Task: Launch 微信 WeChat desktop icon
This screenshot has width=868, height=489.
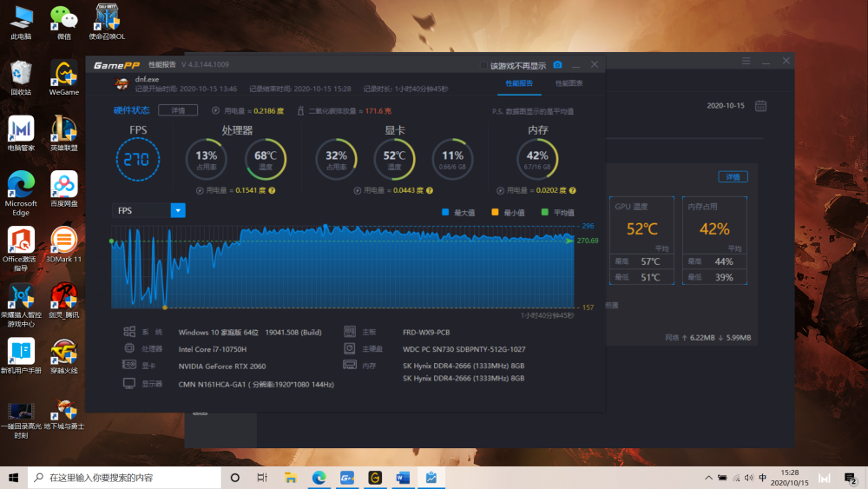Action: 63,23
